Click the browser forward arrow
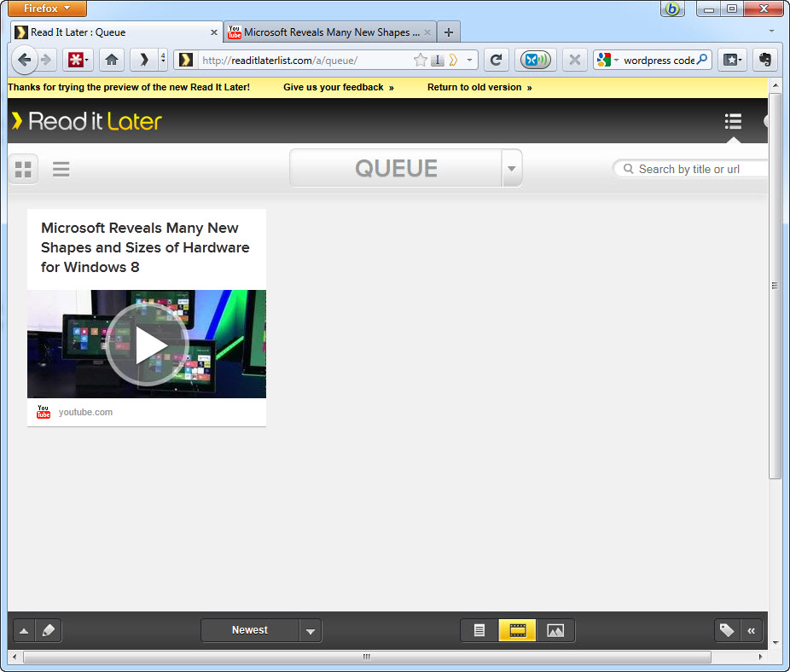790x672 pixels. click(46, 60)
